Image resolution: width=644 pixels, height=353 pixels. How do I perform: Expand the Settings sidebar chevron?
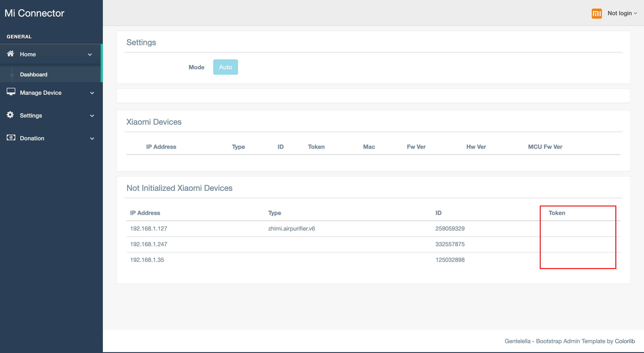click(92, 116)
